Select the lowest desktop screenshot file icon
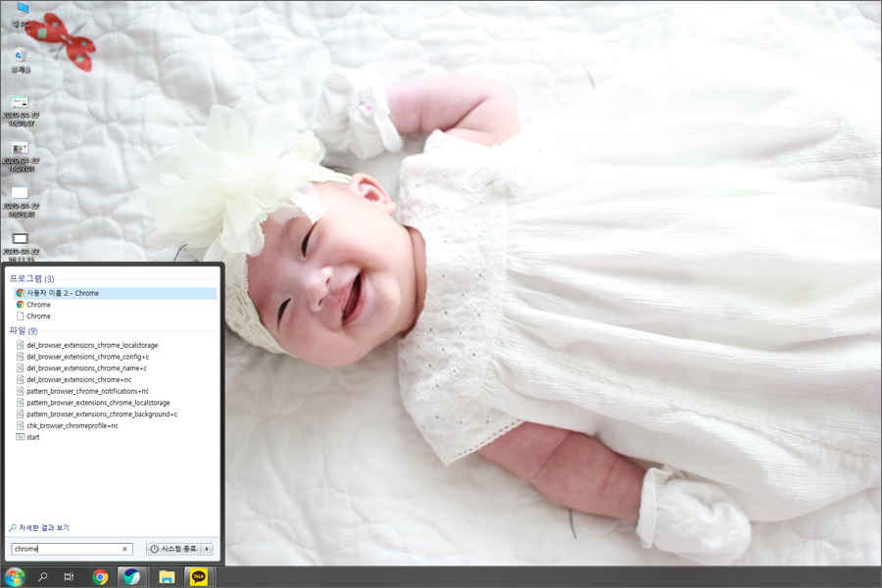 [x=21, y=246]
